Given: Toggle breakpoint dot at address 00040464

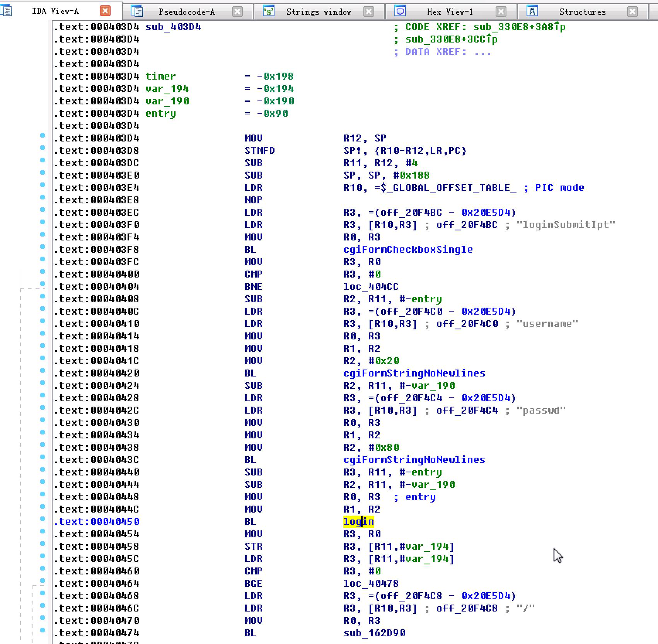Looking at the screenshot, I should [x=43, y=581].
